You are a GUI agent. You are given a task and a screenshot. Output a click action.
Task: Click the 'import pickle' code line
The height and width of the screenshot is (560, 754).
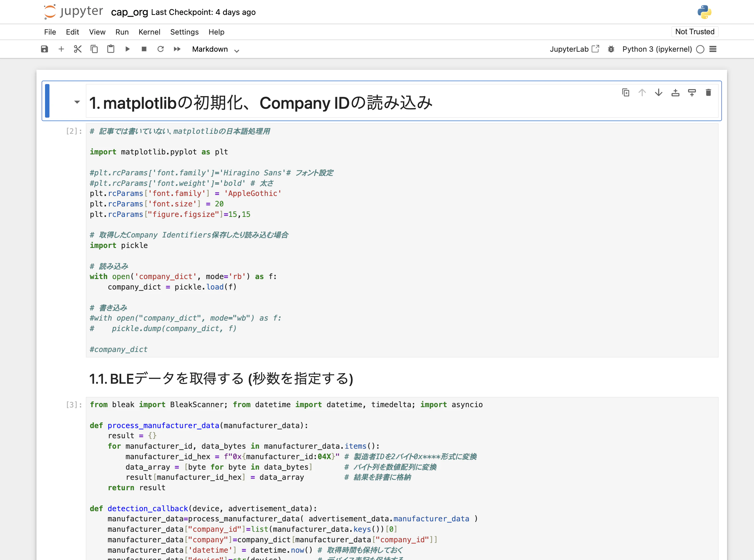(x=119, y=245)
